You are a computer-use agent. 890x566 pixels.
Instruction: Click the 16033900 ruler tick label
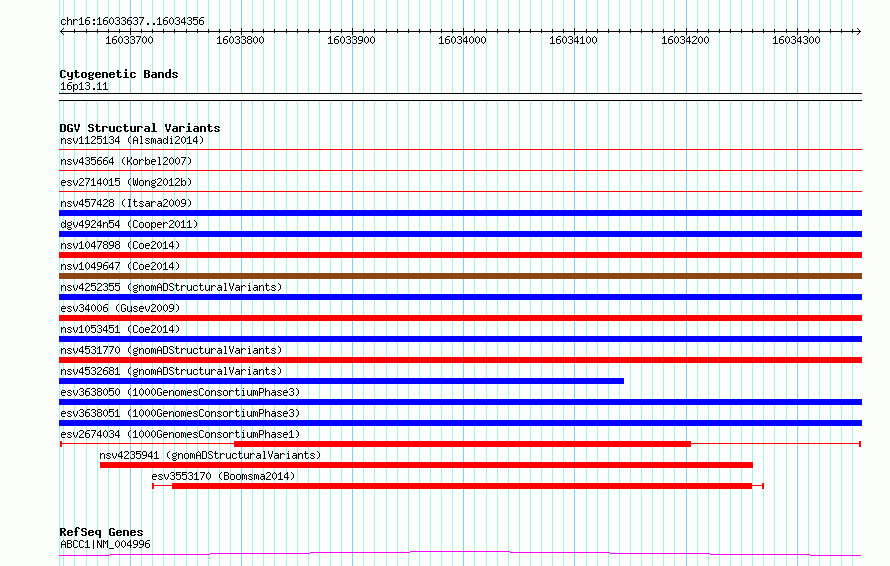(x=351, y=40)
